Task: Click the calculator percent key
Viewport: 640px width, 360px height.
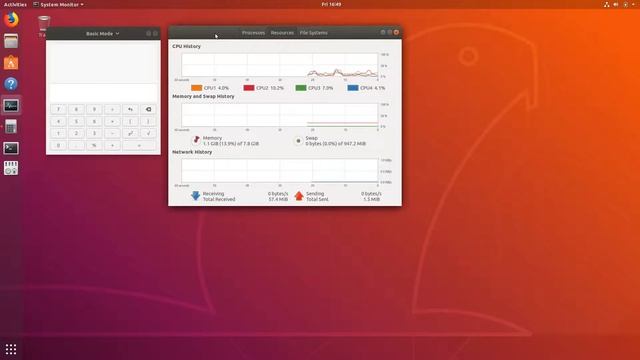Action: (x=94, y=145)
